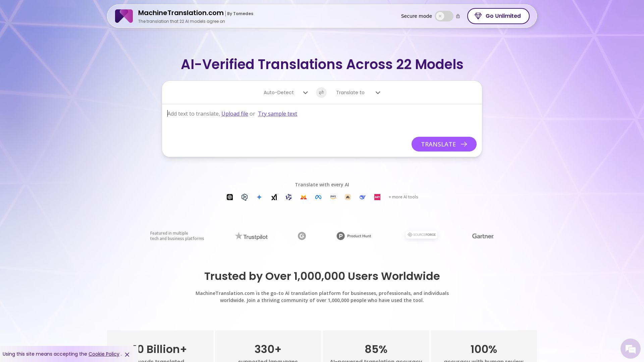Click the xAI Grok logo icon
The image size is (644, 362).
[x=274, y=197]
